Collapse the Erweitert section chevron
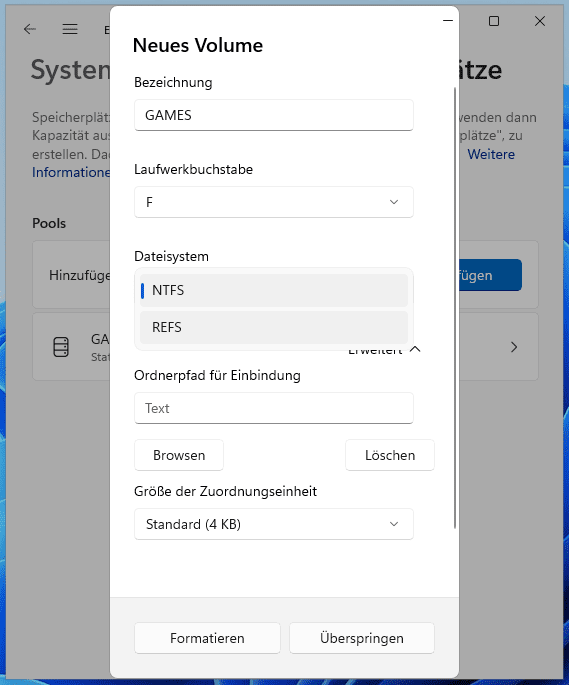Screen dimensions: 569x685 click(x=415, y=349)
